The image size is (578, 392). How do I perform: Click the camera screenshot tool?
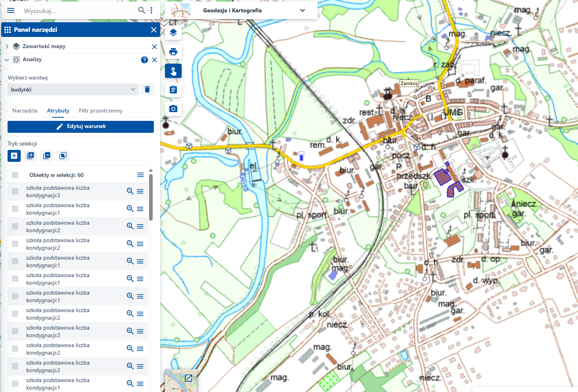173,109
